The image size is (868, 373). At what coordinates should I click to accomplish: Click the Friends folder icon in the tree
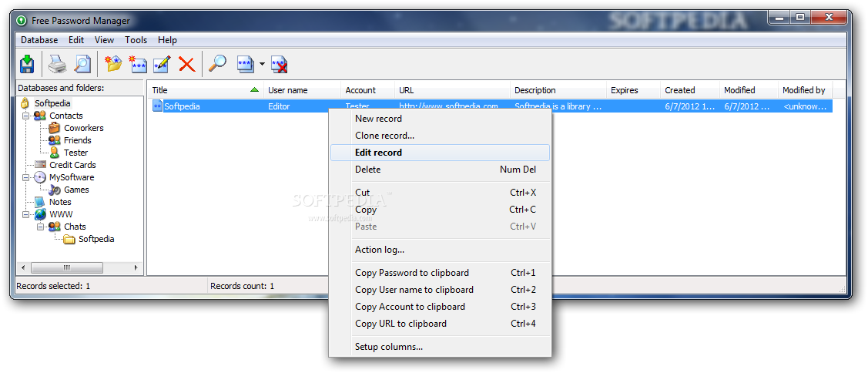[x=54, y=140]
